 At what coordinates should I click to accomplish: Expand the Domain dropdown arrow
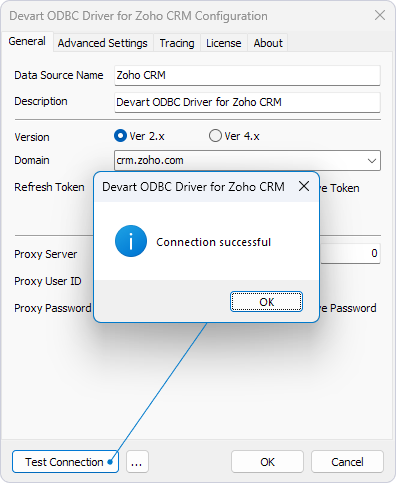pyautogui.click(x=372, y=161)
